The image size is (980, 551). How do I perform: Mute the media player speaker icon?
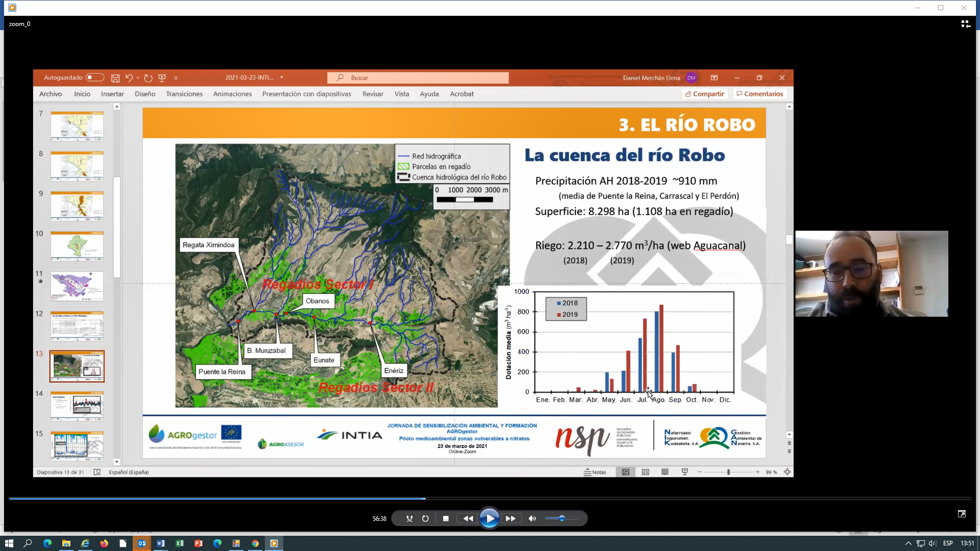532,518
